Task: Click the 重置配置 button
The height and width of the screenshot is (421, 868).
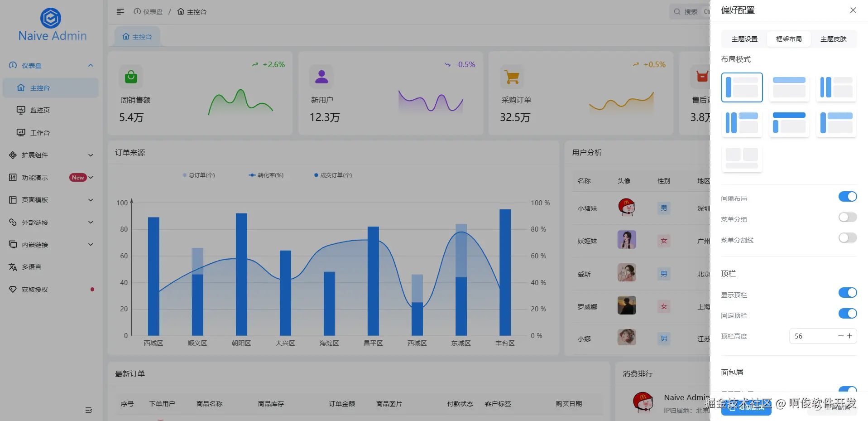Action: 832,406
